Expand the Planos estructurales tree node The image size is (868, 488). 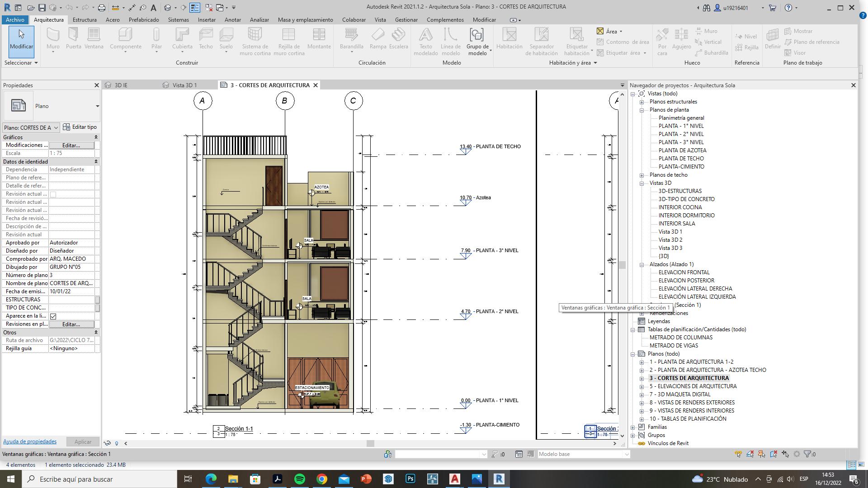(x=642, y=102)
